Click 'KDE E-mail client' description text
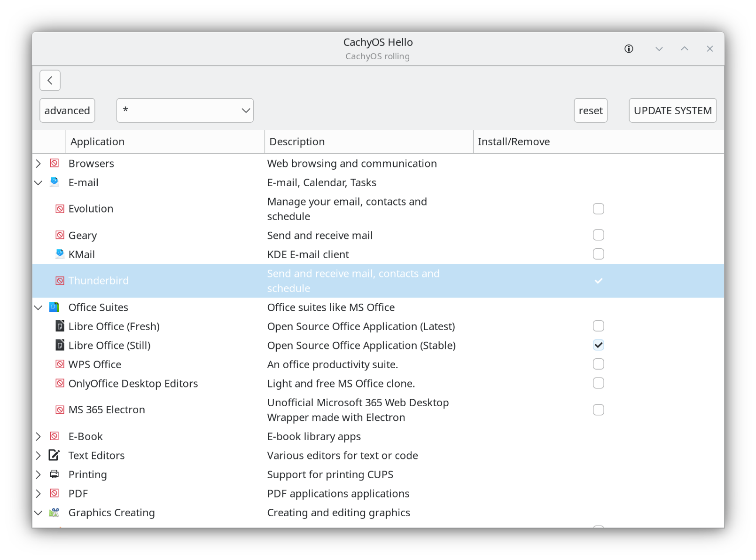Screen dimensions: 756x560 [x=308, y=254]
